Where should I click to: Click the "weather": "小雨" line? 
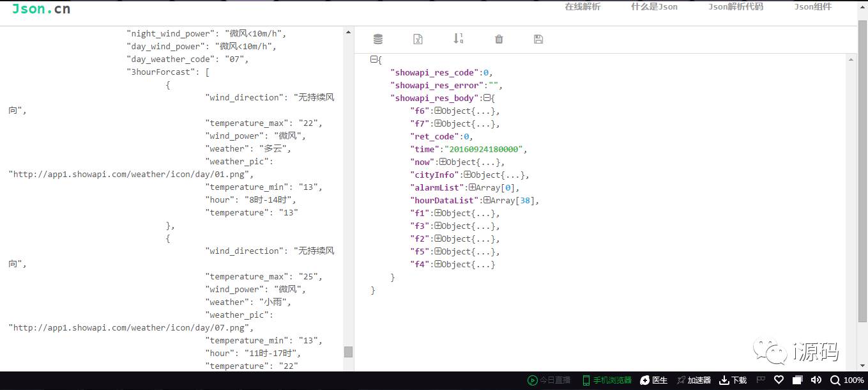click(x=248, y=302)
